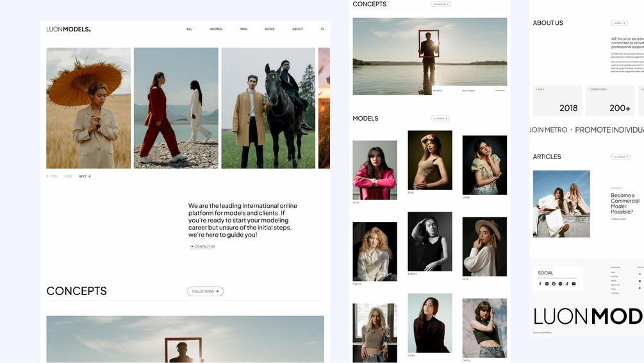Click the CONTACT US link
Image resolution: width=644 pixels, height=363 pixels.
click(x=202, y=247)
